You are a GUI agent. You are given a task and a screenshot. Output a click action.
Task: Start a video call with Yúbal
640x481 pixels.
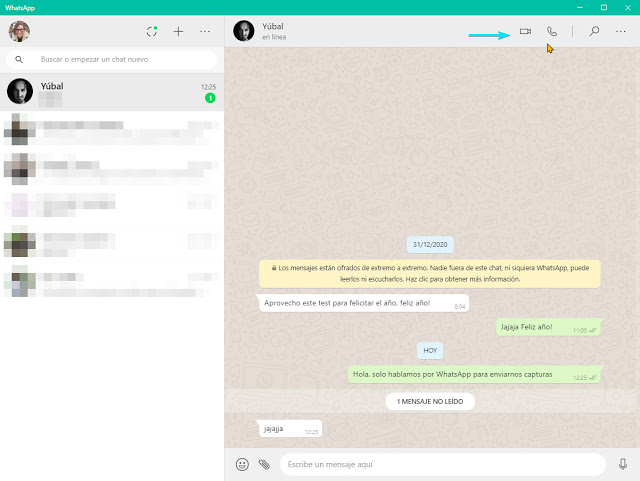pyautogui.click(x=525, y=32)
